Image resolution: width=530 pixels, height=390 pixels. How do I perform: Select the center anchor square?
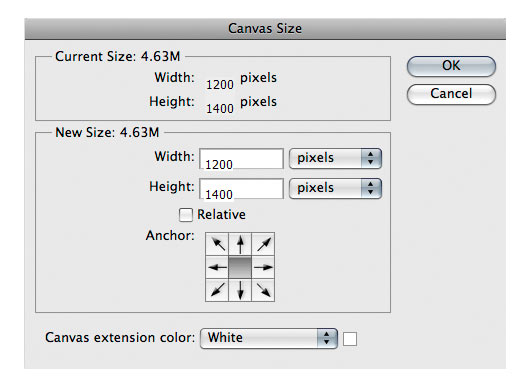pos(240,267)
